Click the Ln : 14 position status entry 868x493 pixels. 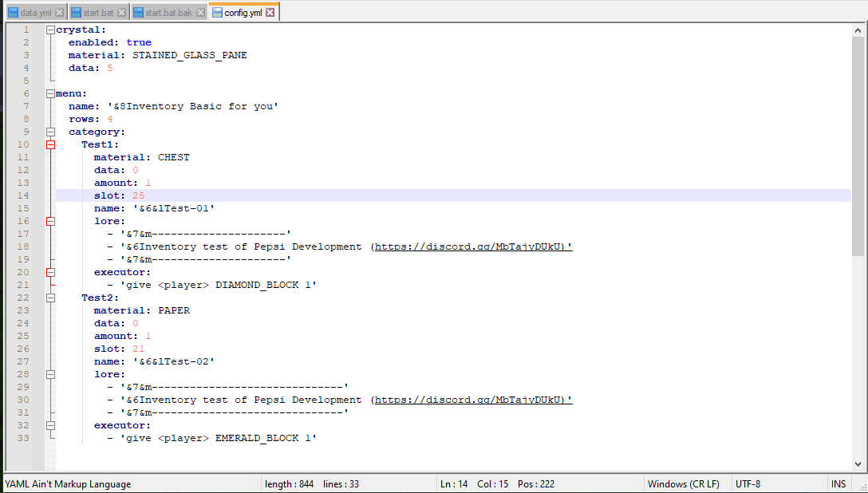[x=455, y=484]
